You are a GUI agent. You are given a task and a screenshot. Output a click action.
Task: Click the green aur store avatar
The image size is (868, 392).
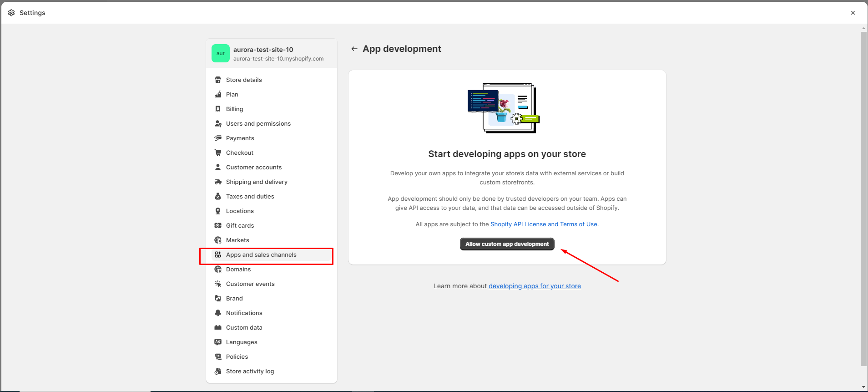[221, 53]
